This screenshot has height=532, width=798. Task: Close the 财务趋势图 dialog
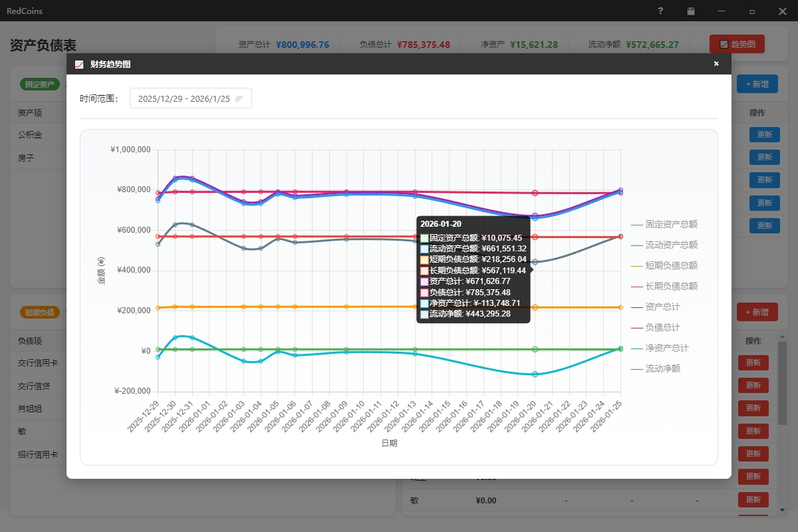[716, 63]
